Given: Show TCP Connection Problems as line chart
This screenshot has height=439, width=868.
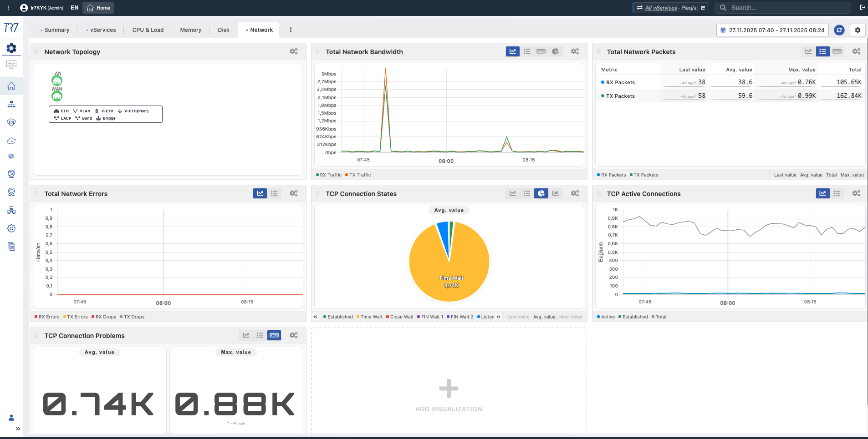Looking at the screenshot, I should (246, 335).
